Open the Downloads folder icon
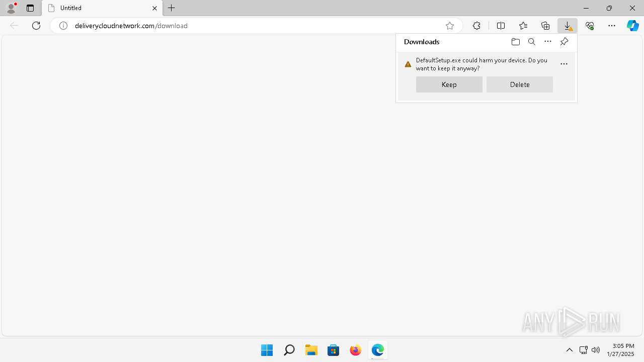The image size is (644, 362). coord(515,42)
